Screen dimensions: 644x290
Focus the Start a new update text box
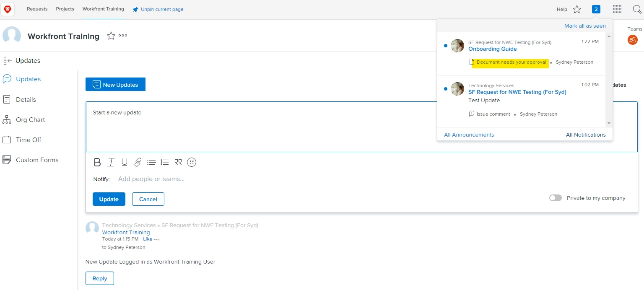[361, 127]
